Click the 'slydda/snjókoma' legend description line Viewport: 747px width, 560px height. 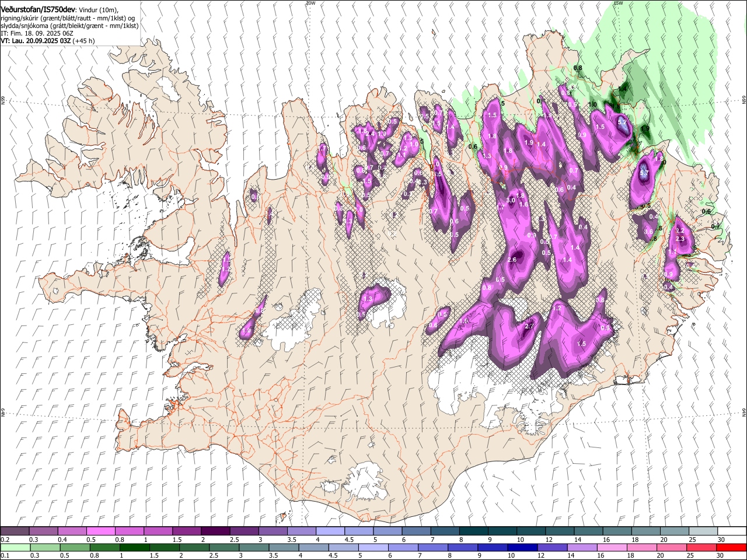click(69, 26)
